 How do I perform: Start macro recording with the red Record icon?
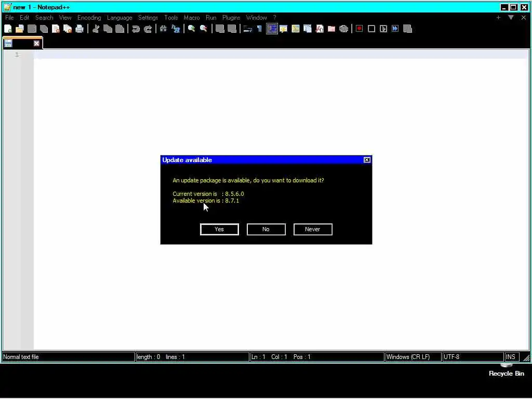tap(360, 29)
